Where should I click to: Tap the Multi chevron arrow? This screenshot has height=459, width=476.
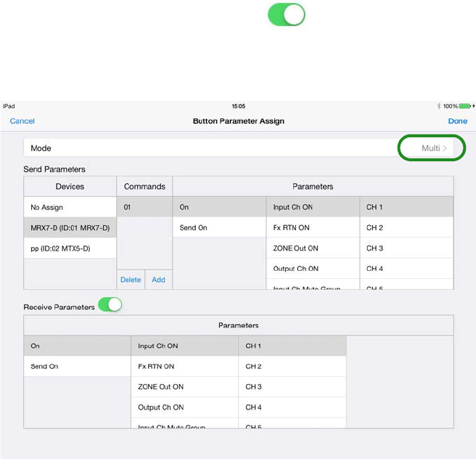[x=445, y=148]
